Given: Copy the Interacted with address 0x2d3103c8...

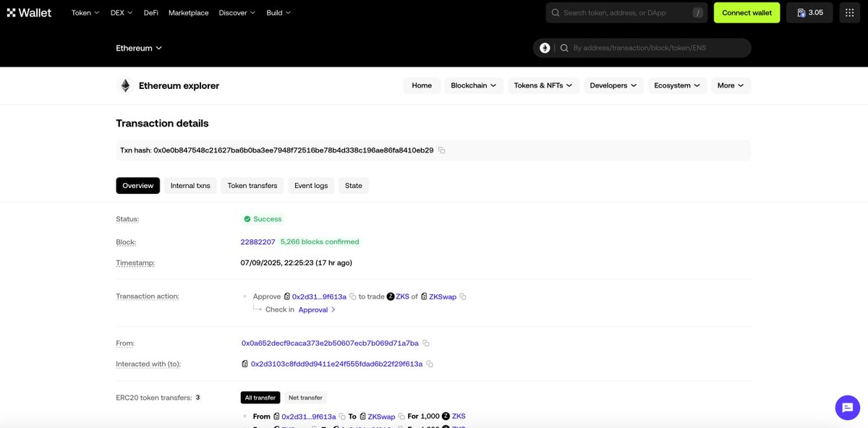Looking at the screenshot, I should 430,364.
